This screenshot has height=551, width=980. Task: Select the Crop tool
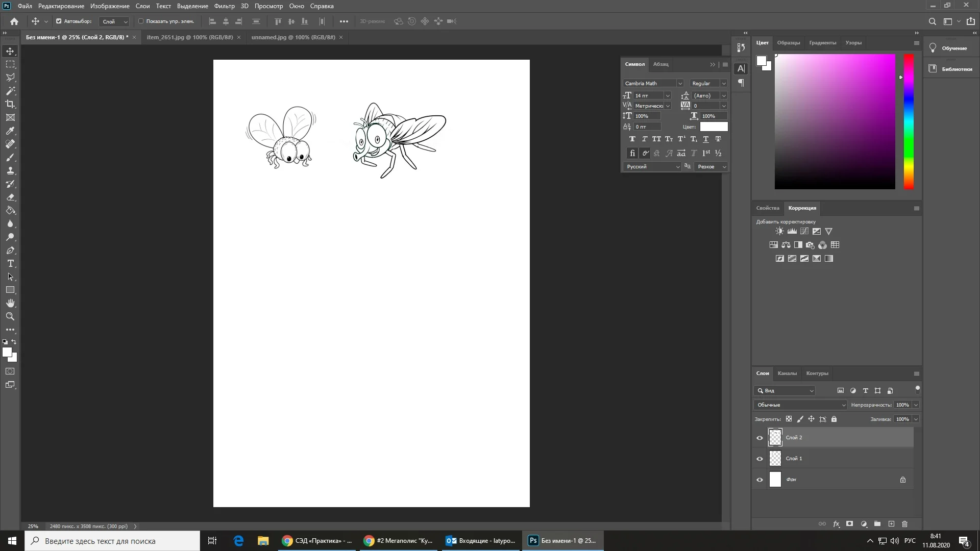click(x=10, y=104)
